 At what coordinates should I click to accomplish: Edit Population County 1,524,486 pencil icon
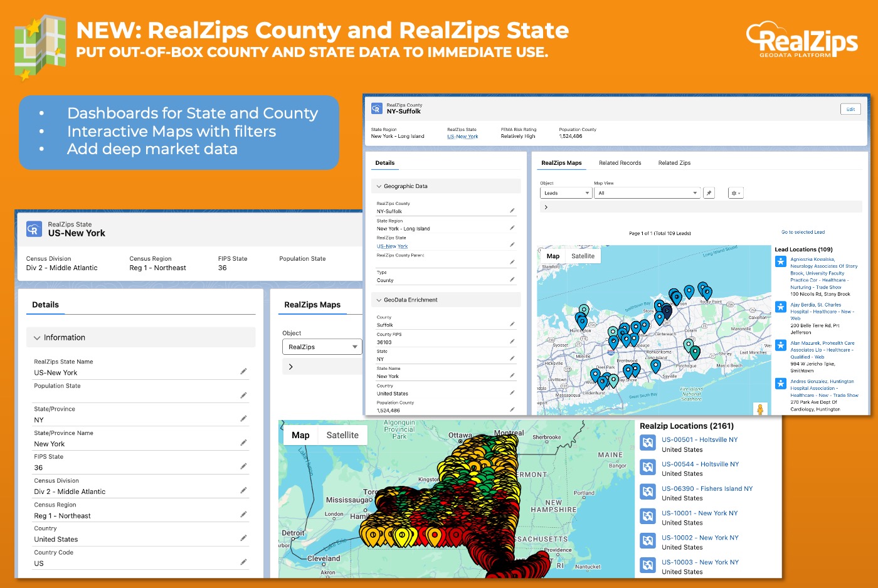(512, 409)
